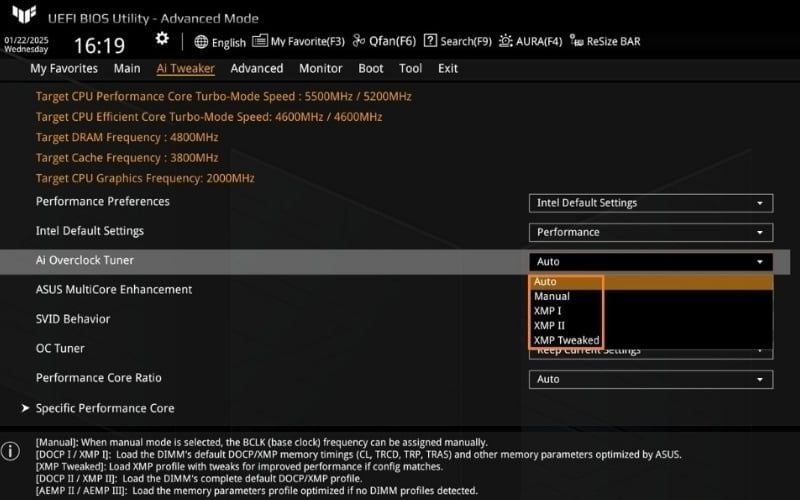Screen dimensions: 800x500
Task: Switch to the Advanced tab
Action: click(x=257, y=68)
